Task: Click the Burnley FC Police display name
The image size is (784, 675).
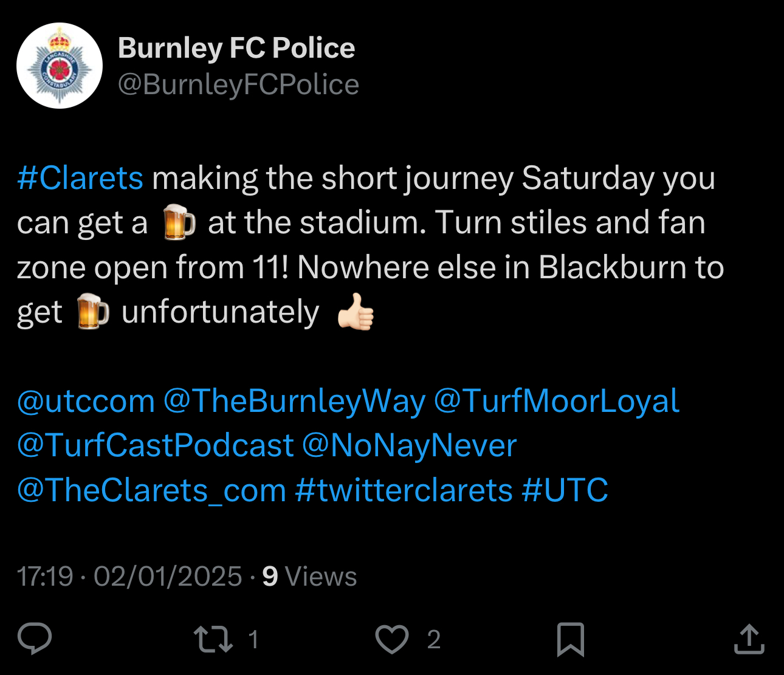Action: point(236,48)
